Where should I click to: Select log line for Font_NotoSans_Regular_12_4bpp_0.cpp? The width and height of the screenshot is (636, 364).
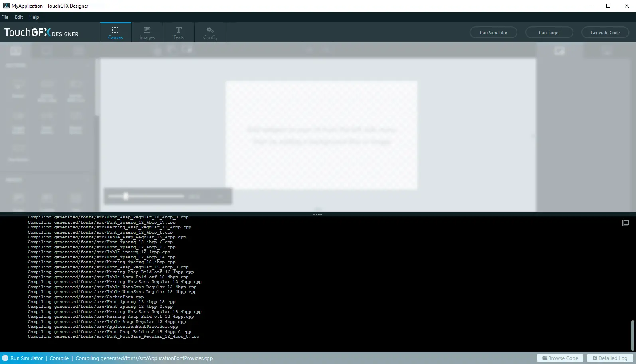tap(113, 336)
